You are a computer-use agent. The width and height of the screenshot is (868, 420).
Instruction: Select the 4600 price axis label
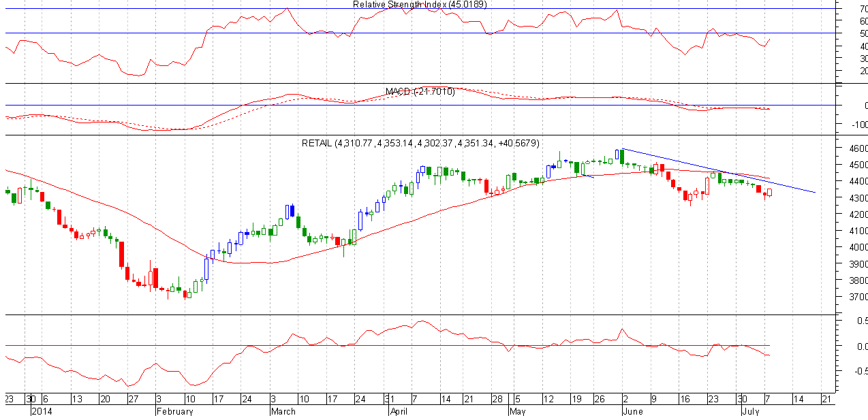[x=858, y=148]
